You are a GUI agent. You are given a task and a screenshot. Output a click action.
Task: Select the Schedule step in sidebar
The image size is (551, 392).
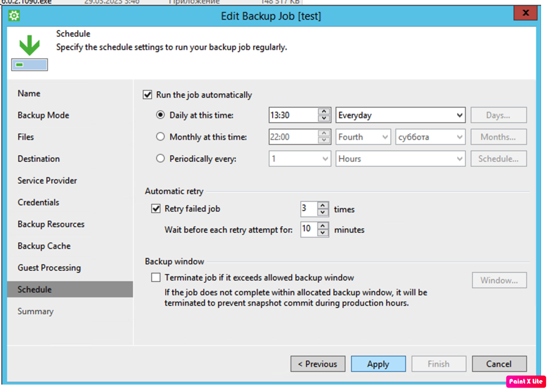[x=70, y=289]
